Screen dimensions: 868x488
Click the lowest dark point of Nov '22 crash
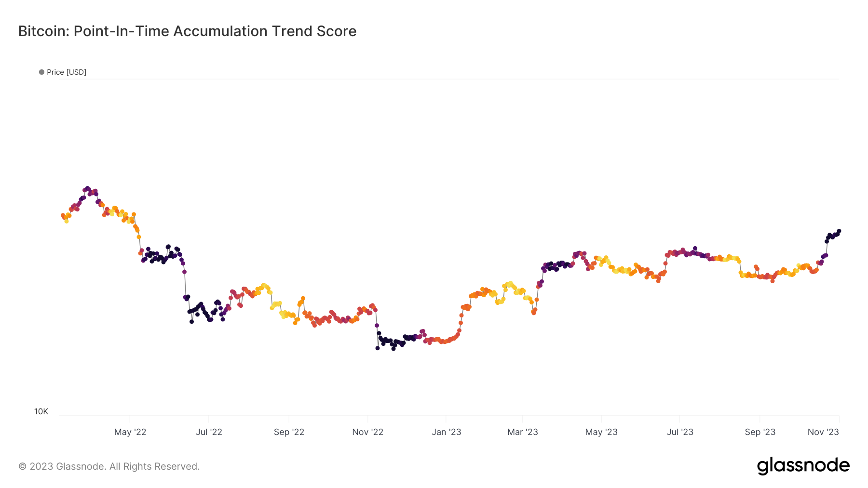378,348
